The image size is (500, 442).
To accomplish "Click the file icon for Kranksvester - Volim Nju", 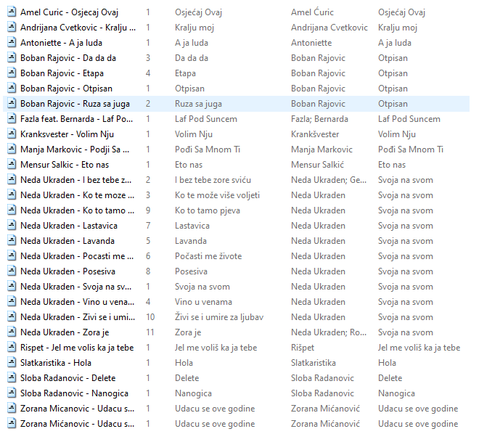I will tap(12, 134).
